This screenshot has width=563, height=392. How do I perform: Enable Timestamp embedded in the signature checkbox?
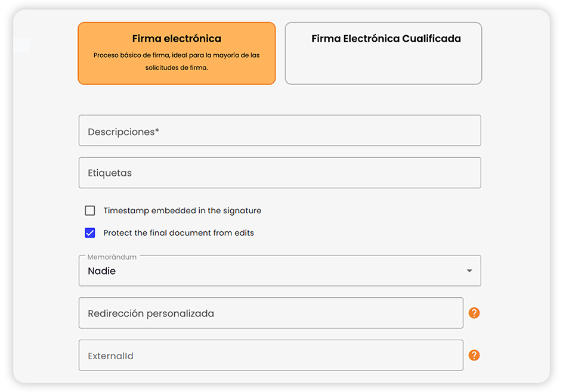[x=90, y=210]
